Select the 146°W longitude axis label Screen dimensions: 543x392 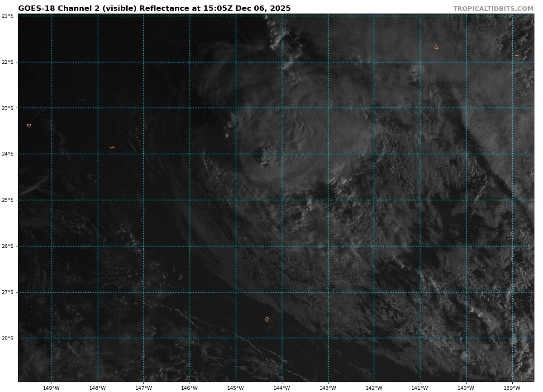[x=190, y=387]
